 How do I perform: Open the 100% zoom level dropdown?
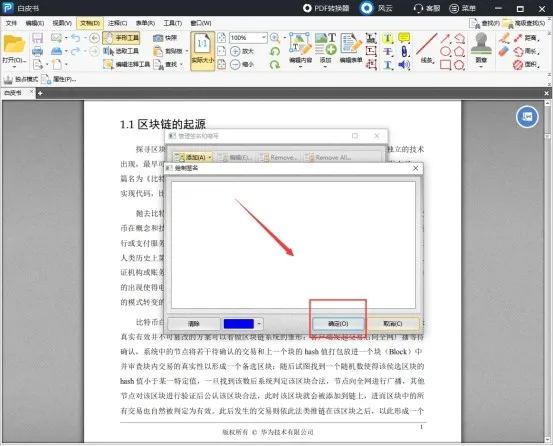263,37
